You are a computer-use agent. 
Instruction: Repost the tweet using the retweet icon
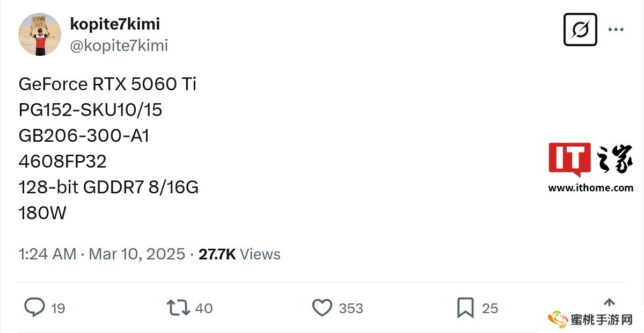click(178, 308)
